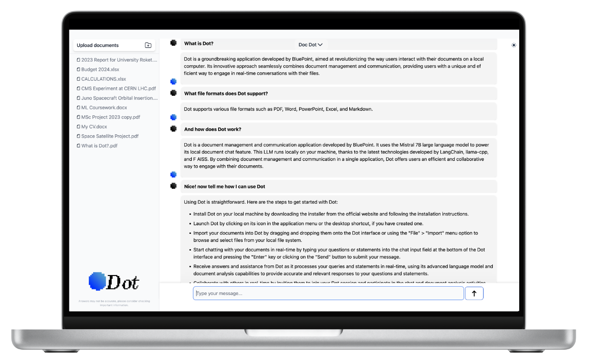This screenshot has width=591, height=364.
Task: Click the user avatar beside "What is Dot?"
Action: (x=173, y=43)
